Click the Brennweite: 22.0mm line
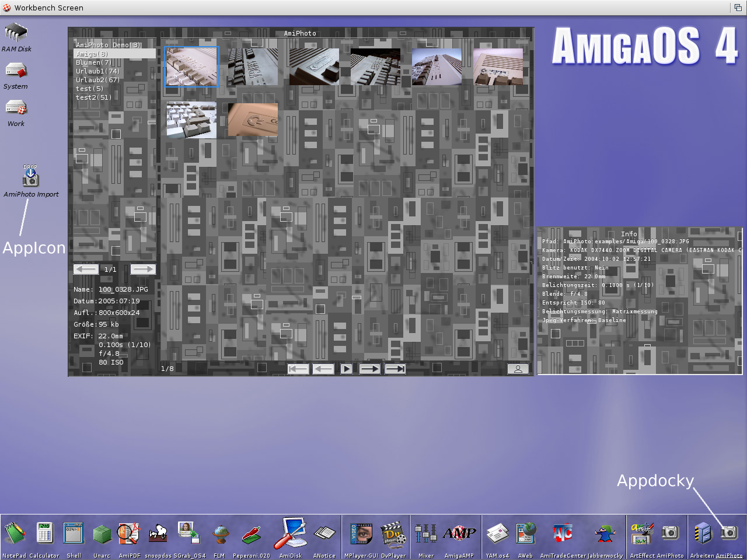Viewport: 747px width, 560px height. pos(574,276)
